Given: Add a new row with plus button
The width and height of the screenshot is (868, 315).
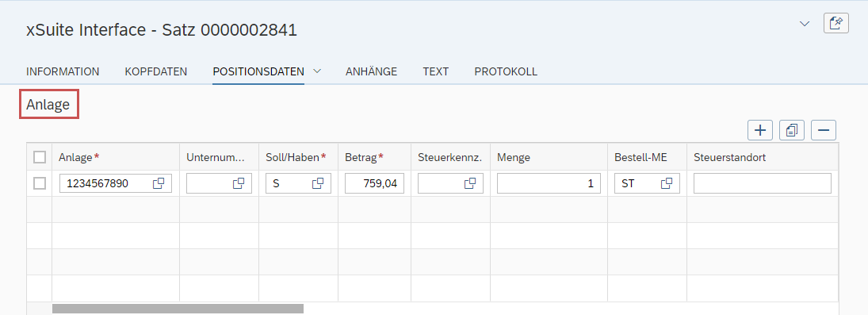Looking at the screenshot, I should coord(760,130).
